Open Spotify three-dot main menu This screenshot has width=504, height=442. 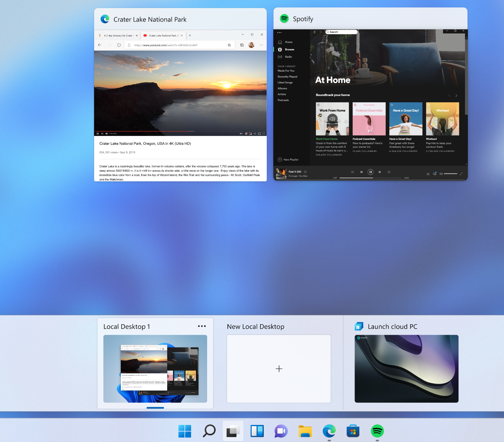point(279,32)
